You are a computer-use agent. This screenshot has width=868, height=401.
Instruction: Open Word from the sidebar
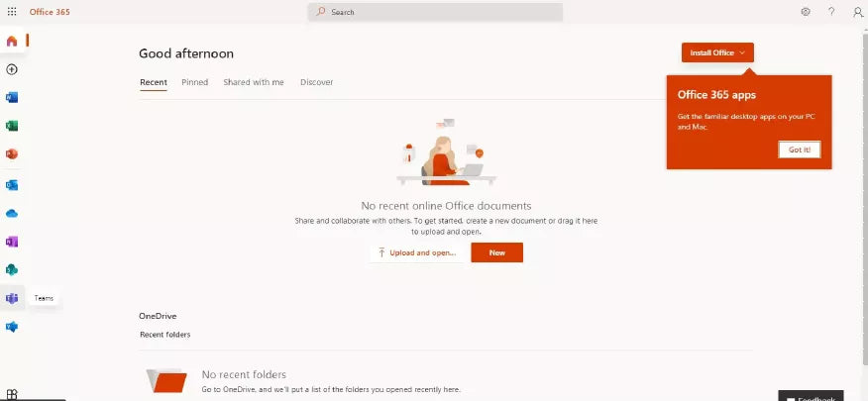12,98
